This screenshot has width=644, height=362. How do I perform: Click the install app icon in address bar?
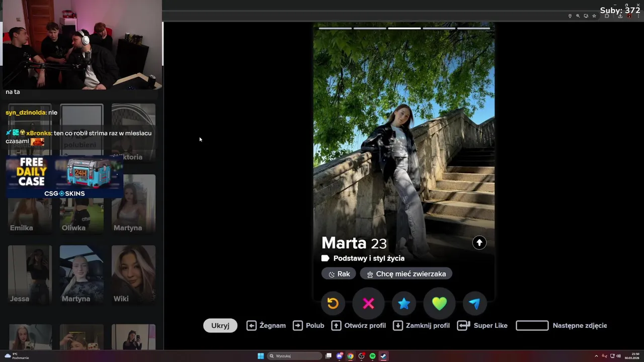point(586,16)
